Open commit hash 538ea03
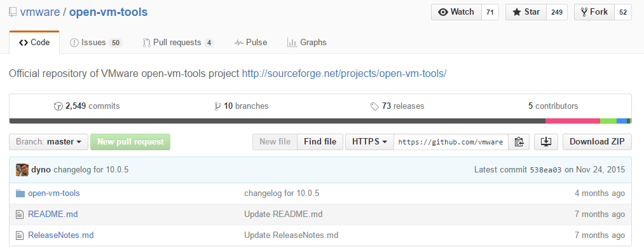 click(546, 170)
